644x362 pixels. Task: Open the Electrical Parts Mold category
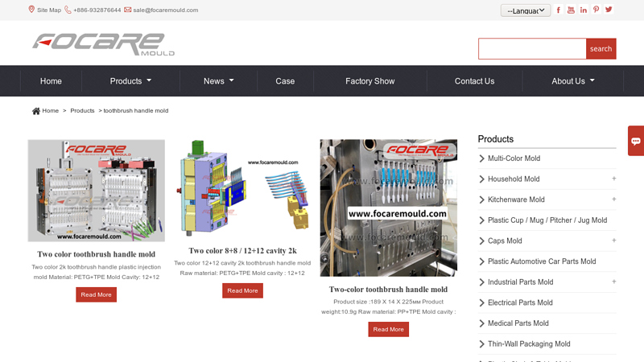520,302
